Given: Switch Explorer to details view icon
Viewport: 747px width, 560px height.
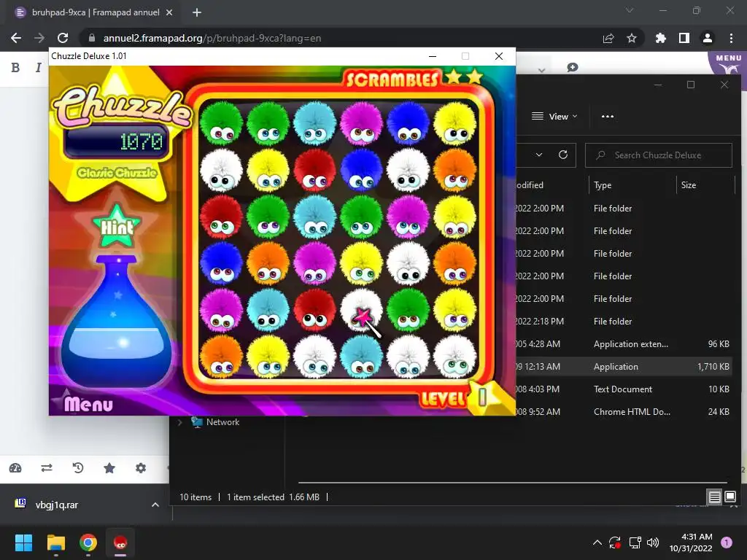Looking at the screenshot, I should pyautogui.click(x=714, y=497).
